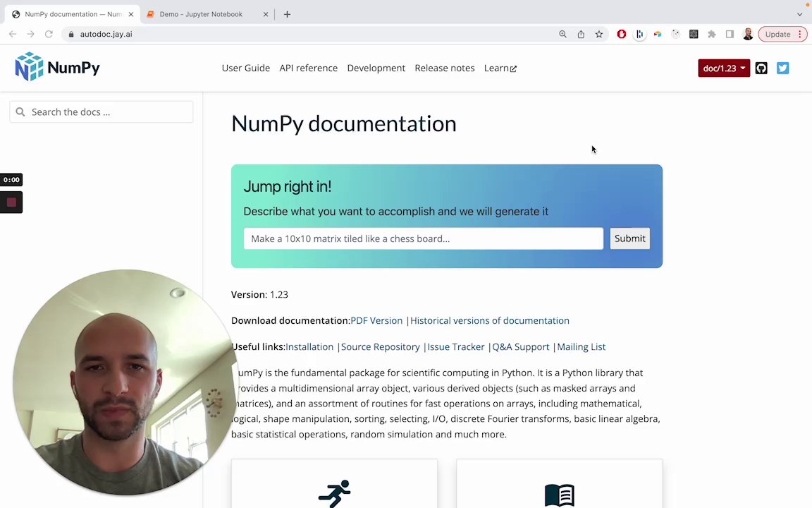The image size is (812, 508).
Task: Open the User Guide menu item
Action: 246,68
